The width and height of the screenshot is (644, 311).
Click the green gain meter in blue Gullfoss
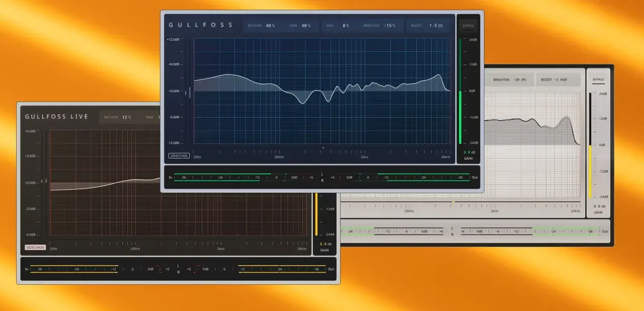point(460,91)
